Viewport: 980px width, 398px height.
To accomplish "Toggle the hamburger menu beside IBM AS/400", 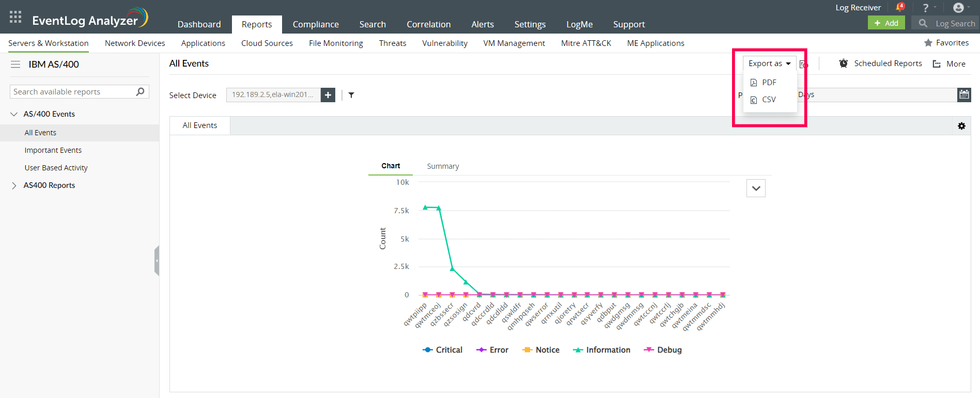I will pos(15,65).
